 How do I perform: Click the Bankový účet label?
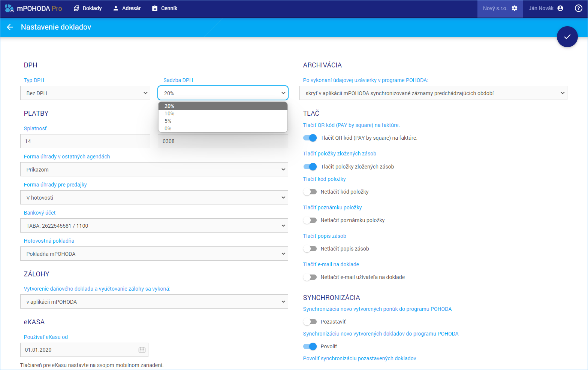[x=40, y=213]
